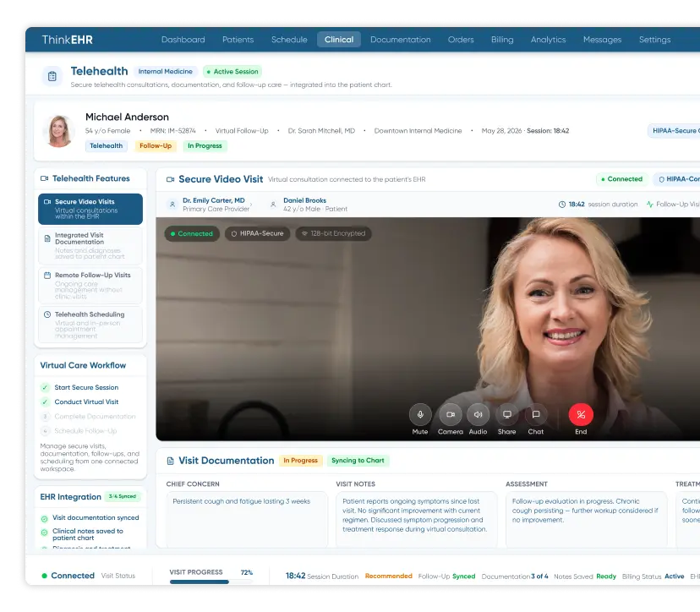Click check icon next to Clinical notes saved
Image resolution: width=700 pixels, height=612 pixels.
pos(44,533)
